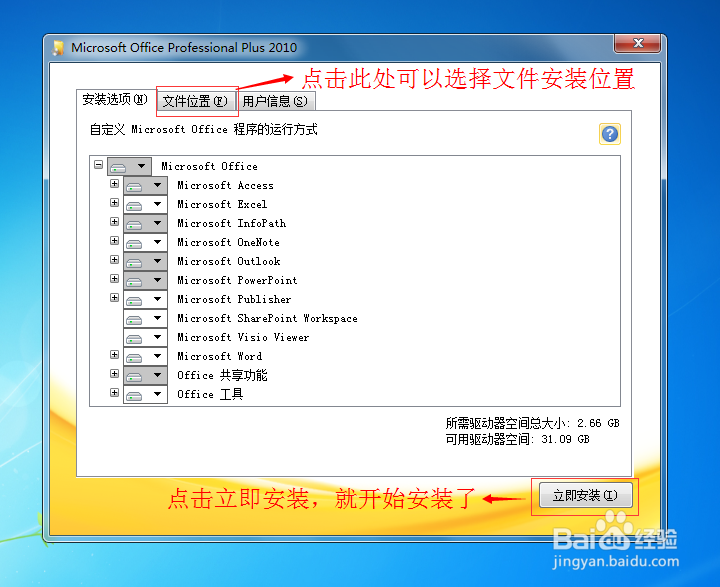The height and width of the screenshot is (587, 720).
Task: Select Microsoft SharePoint Workspace label
Action: 267,319
